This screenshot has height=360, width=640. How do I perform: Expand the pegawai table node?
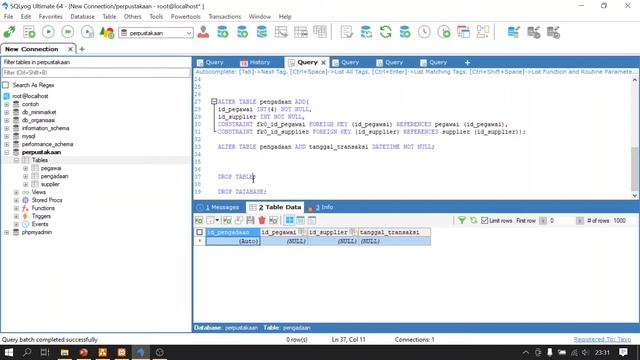tap(26, 168)
